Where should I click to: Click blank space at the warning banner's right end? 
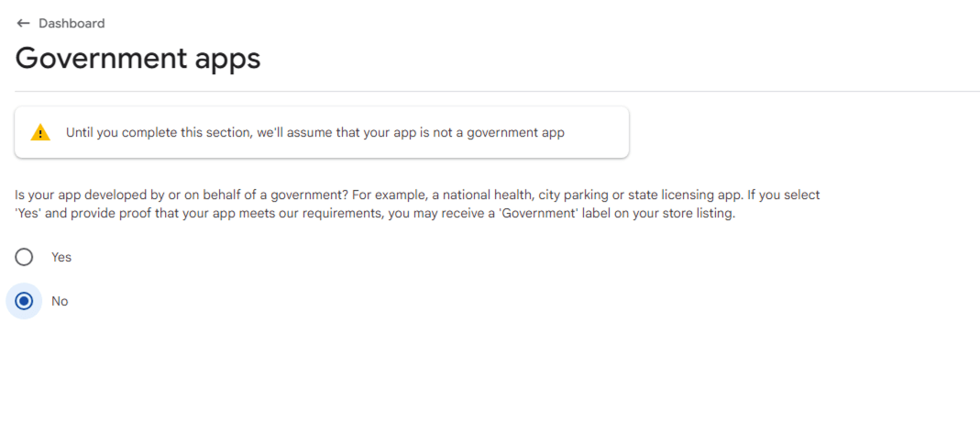[600, 133]
